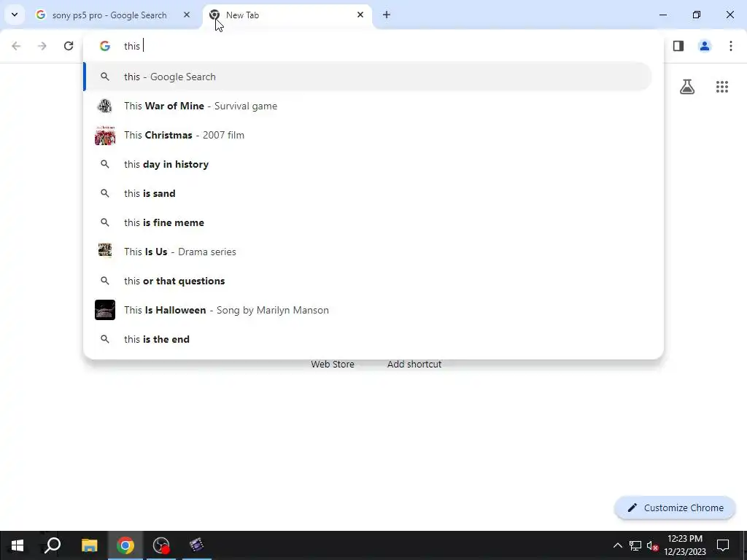Open the Chrome three-dot menu
Viewport: 747px width, 560px height.
[731, 46]
